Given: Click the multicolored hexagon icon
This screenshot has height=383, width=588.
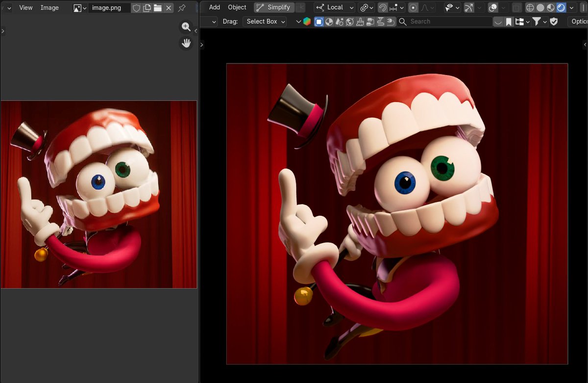Looking at the screenshot, I should tap(307, 22).
